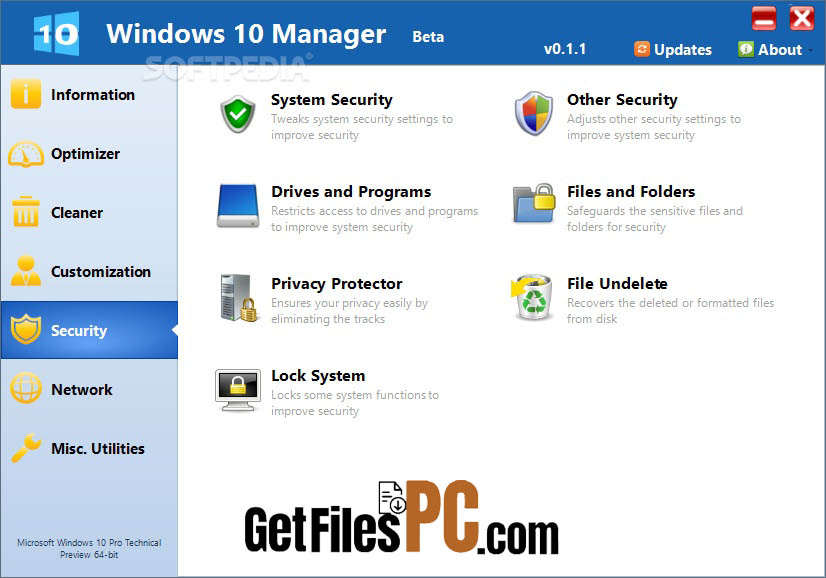Click the Windows 10 Manager logo icon

point(56,34)
